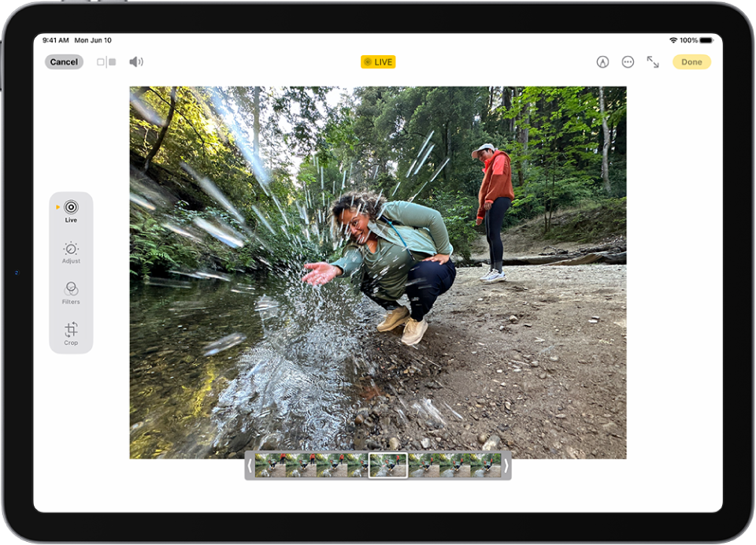
Task: Tap Done to save edits
Action: pos(691,61)
